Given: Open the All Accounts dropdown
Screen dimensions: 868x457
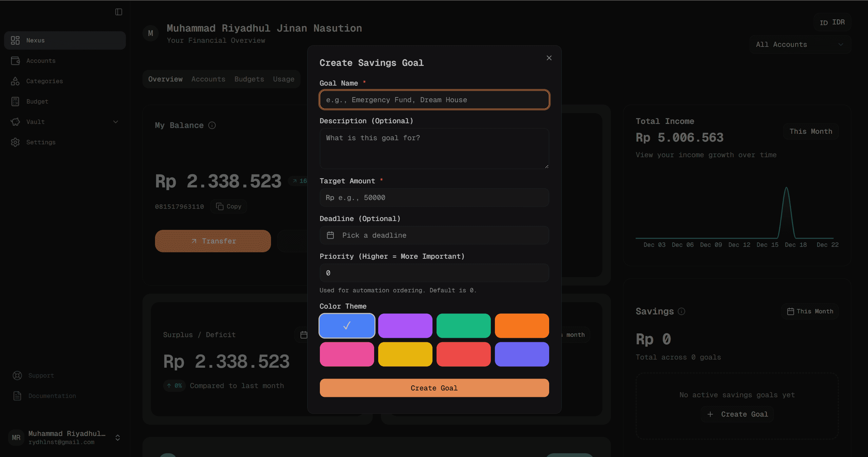Looking at the screenshot, I should [800, 44].
